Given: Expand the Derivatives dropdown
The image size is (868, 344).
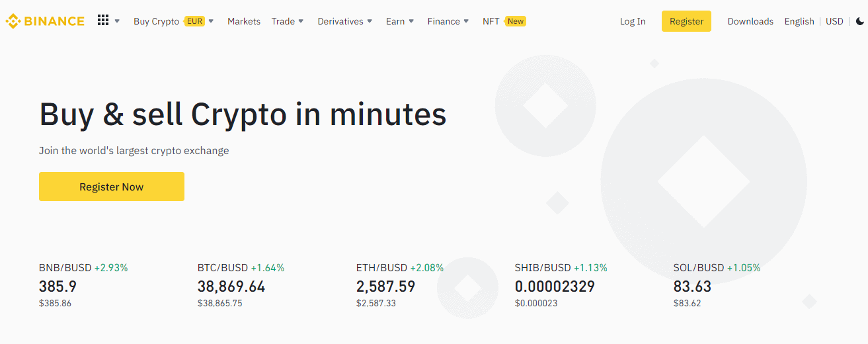Looking at the screenshot, I should [x=345, y=21].
